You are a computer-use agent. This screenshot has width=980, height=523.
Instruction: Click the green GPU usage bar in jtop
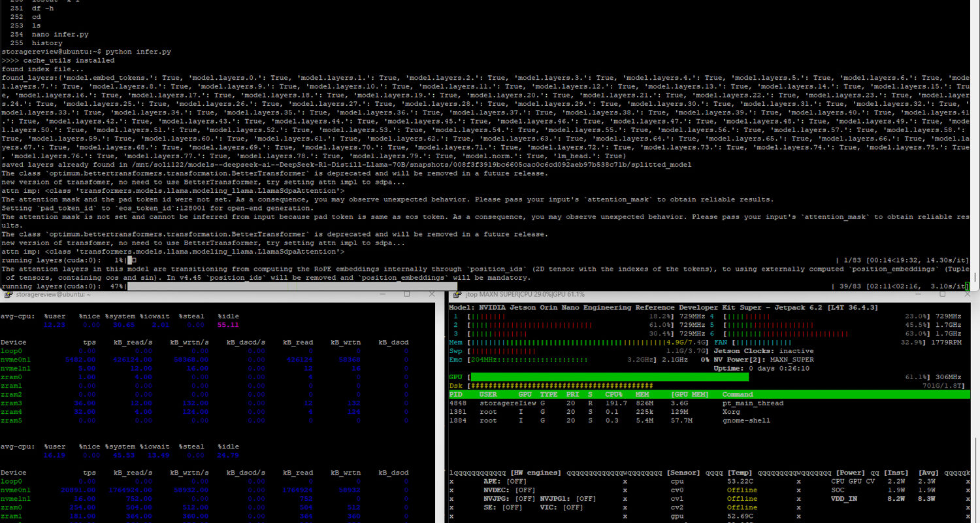[x=609, y=377]
